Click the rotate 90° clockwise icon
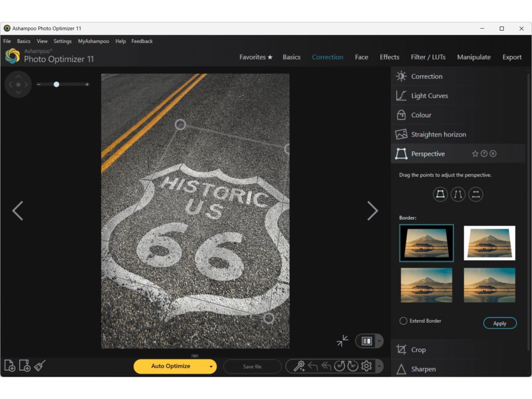532x399 pixels. click(353, 366)
